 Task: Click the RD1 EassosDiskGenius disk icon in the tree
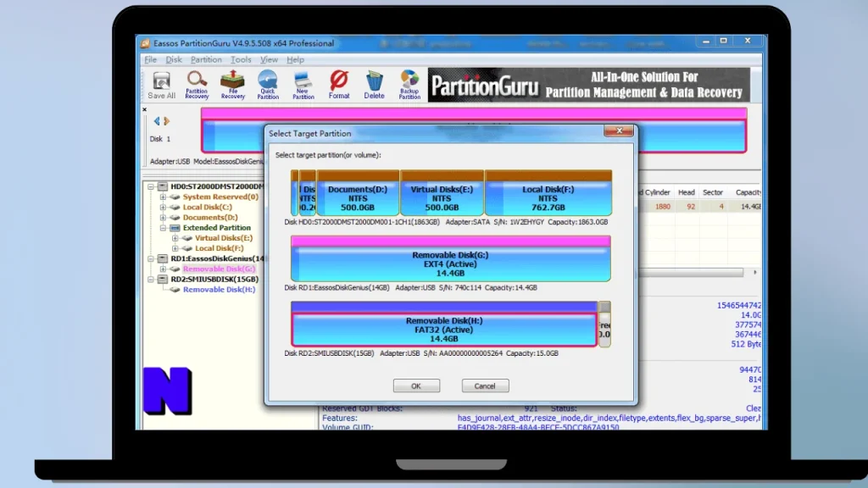click(163, 258)
